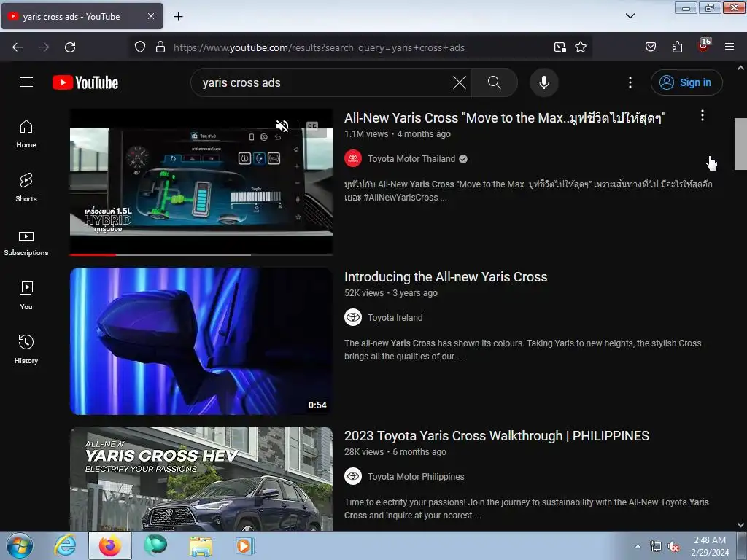Open Firefox extensions menu
The width and height of the screenshot is (747, 560).
(677, 47)
